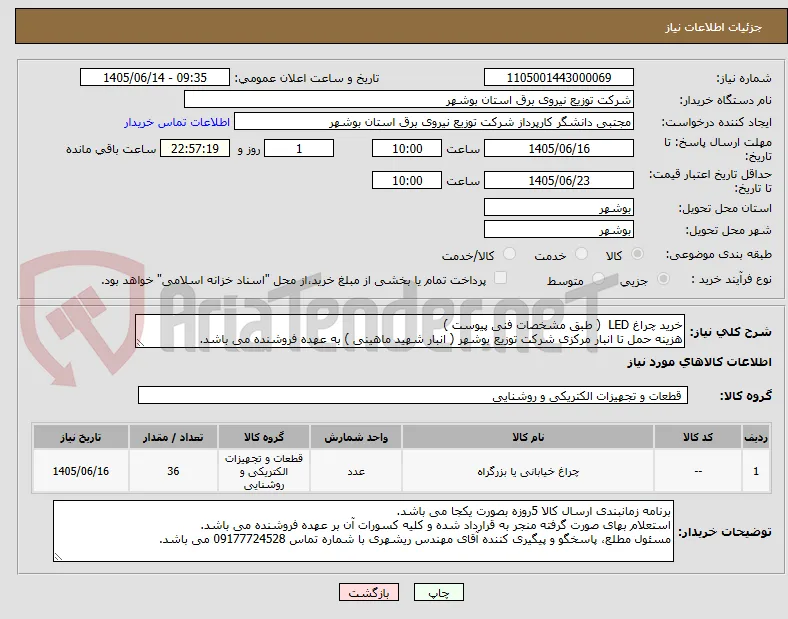Viewport: 788px width, 619px height.
Task: Click the announcement date and time field
Action: pos(155,78)
